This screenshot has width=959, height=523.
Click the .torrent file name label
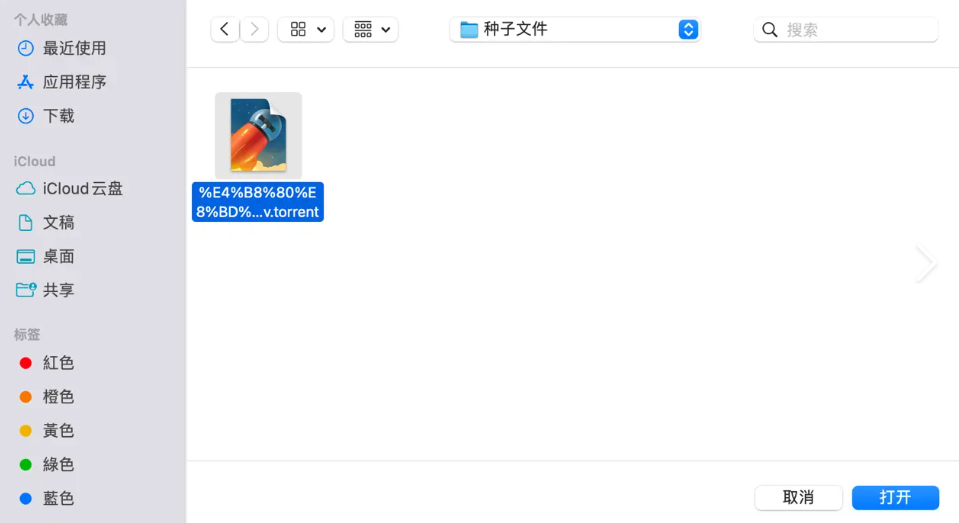(x=257, y=202)
